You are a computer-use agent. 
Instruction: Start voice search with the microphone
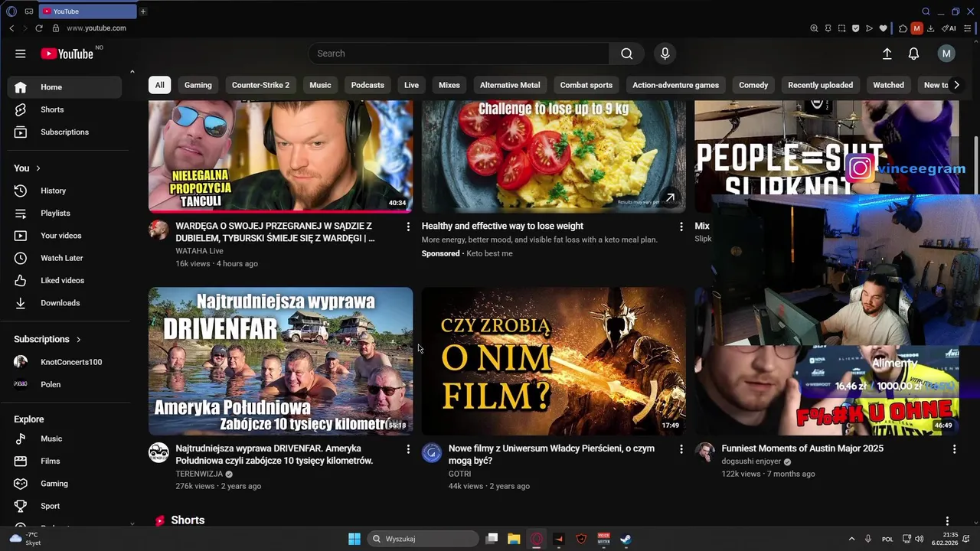665,54
